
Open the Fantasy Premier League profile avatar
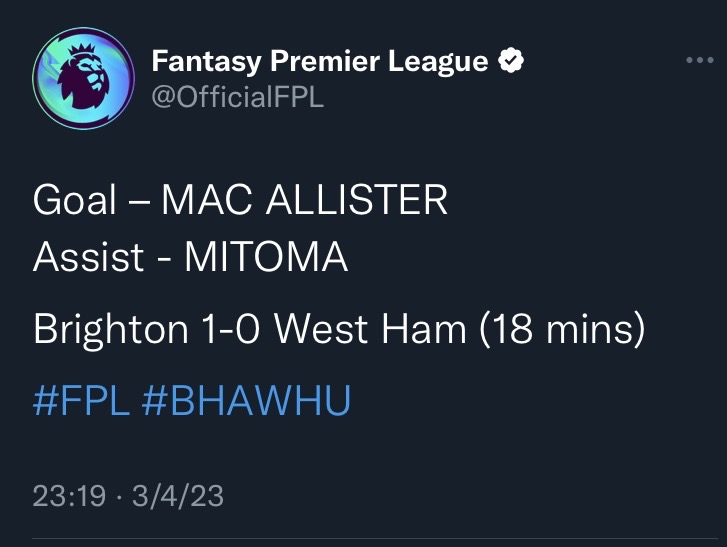click(83, 78)
